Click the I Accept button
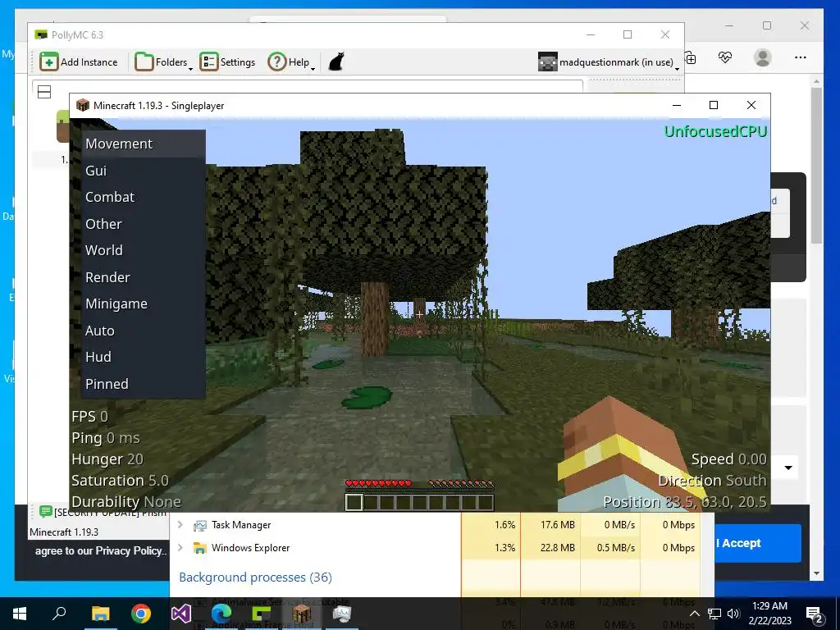Image resolution: width=840 pixels, height=630 pixels. pos(757,543)
